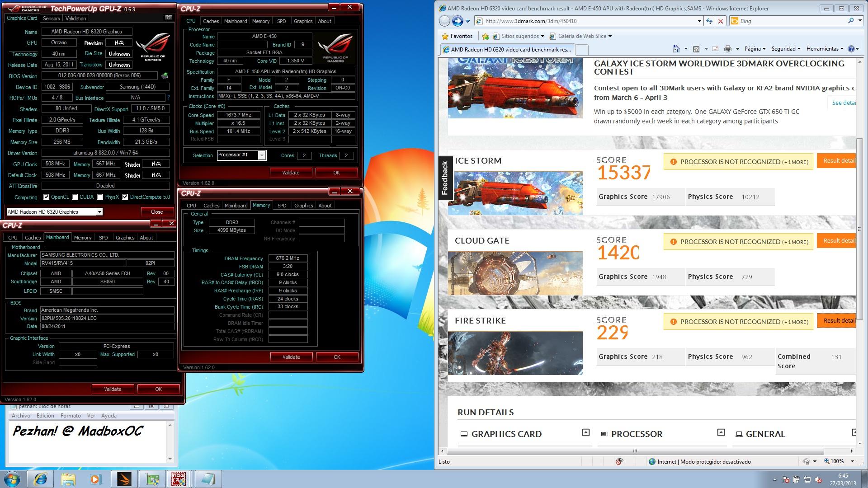Click the See details contest link
The width and height of the screenshot is (868, 488).
[844, 103]
